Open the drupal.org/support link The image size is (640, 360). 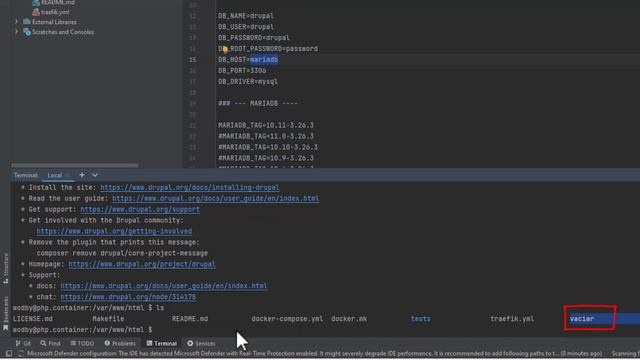pos(140,209)
